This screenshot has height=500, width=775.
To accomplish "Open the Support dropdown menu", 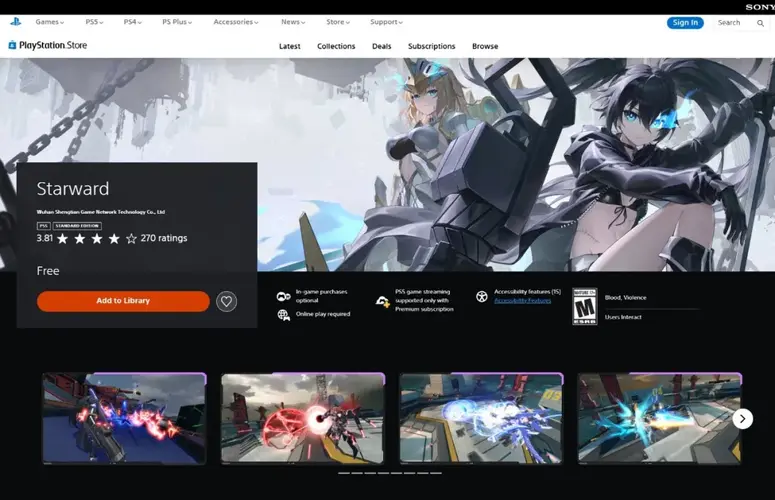I will [x=387, y=22].
